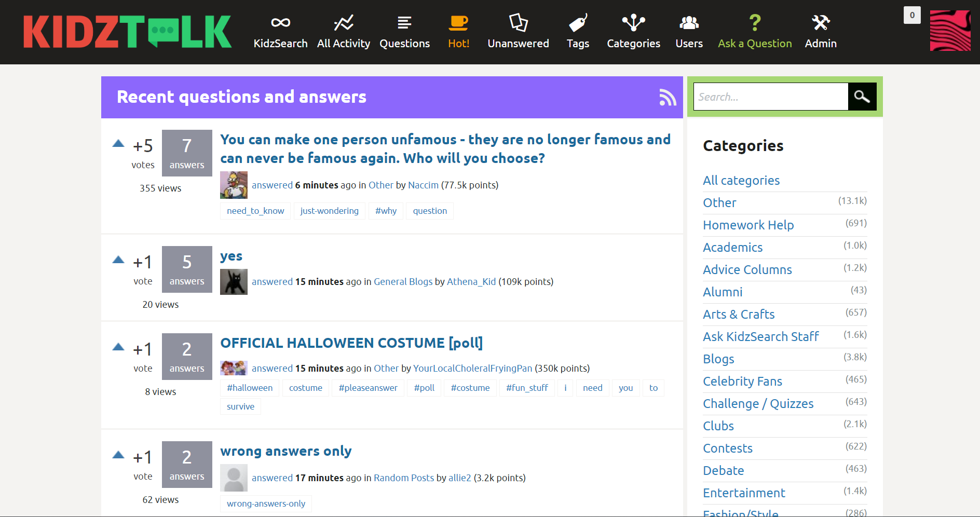980x517 pixels.
Task: Visit allie2's profile link
Action: [x=460, y=478]
